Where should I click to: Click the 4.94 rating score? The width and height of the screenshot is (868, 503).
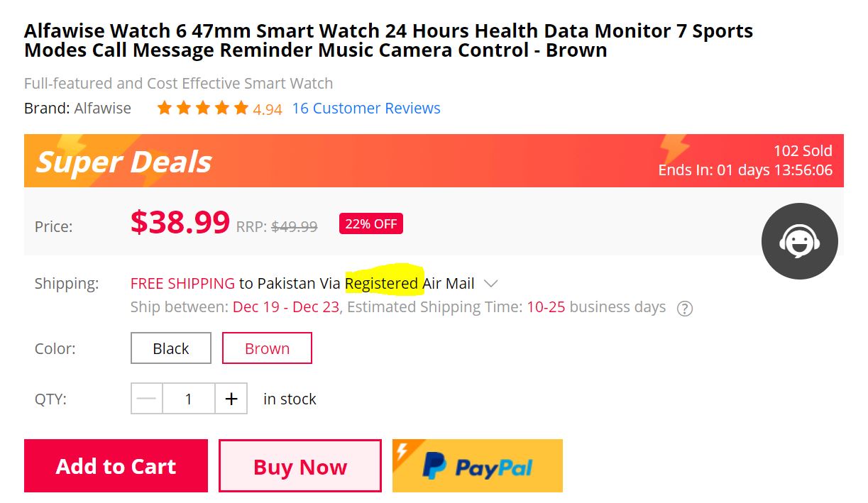268,109
